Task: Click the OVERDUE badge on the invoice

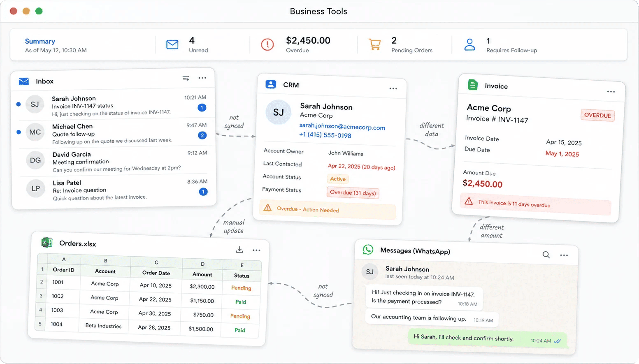Action: click(x=597, y=115)
